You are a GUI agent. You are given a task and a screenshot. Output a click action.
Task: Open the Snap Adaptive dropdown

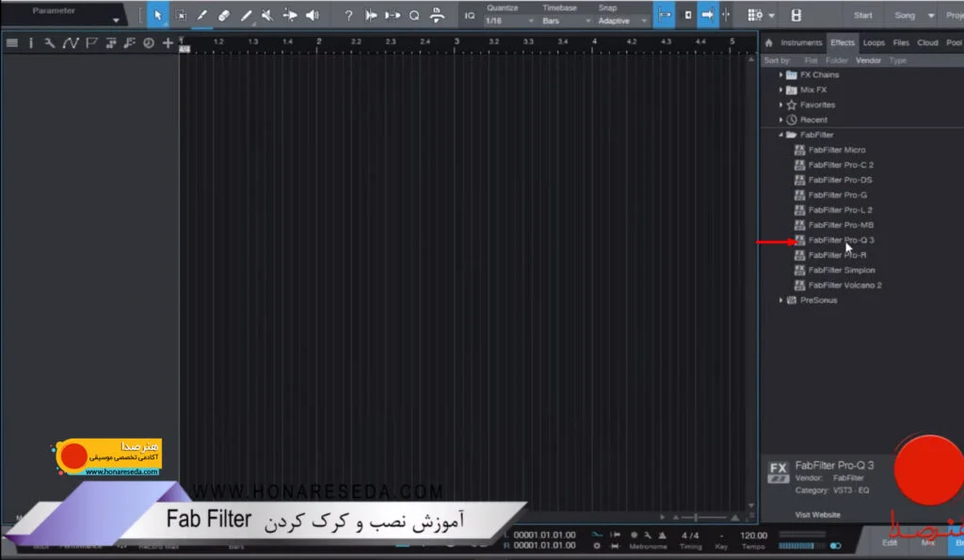coord(622,21)
